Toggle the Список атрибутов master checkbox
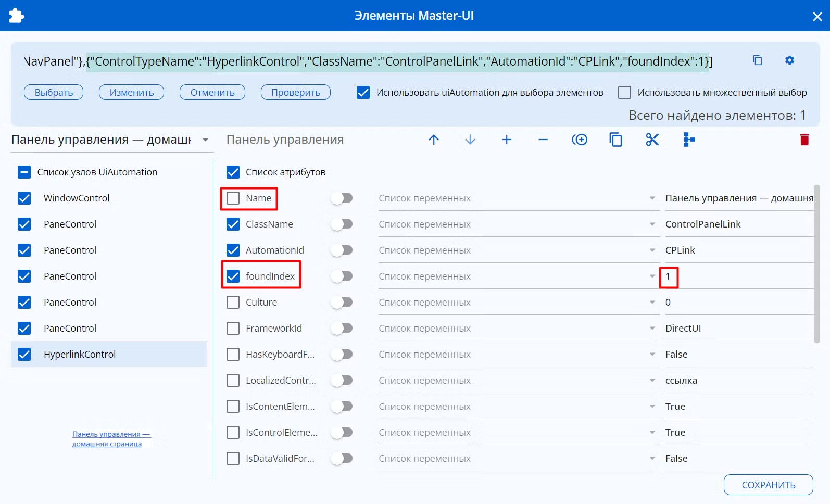The height and width of the screenshot is (504, 830). [x=233, y=172]
